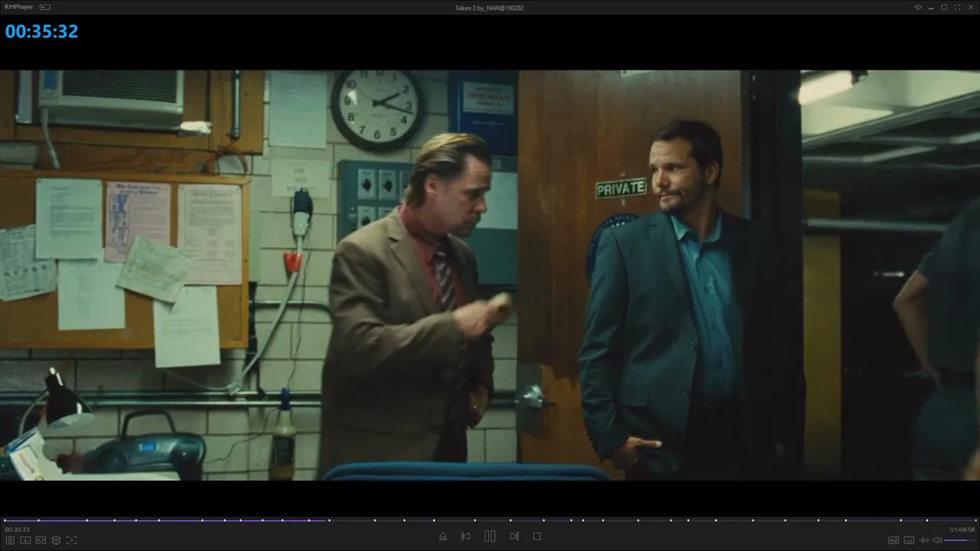Adjust the volume slider

(960, 540)
